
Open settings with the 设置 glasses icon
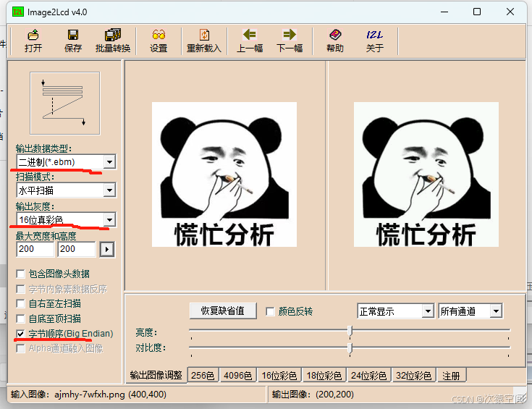pos(159,41)
